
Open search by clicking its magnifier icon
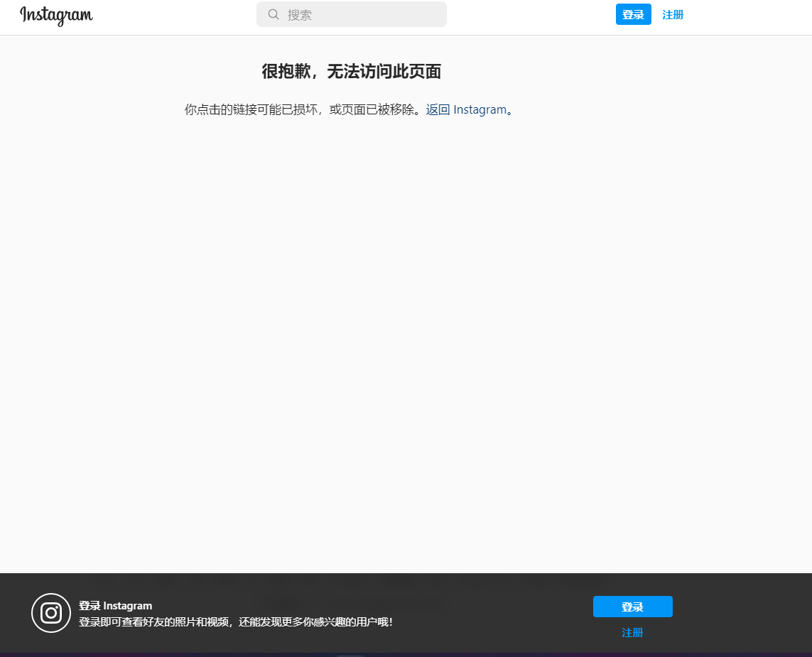click(x=272, y=14)
